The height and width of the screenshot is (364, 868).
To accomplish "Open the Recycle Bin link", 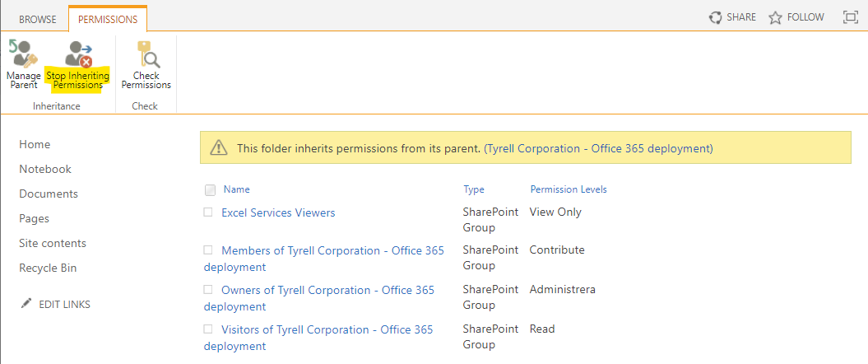I will tap(49, 268).
